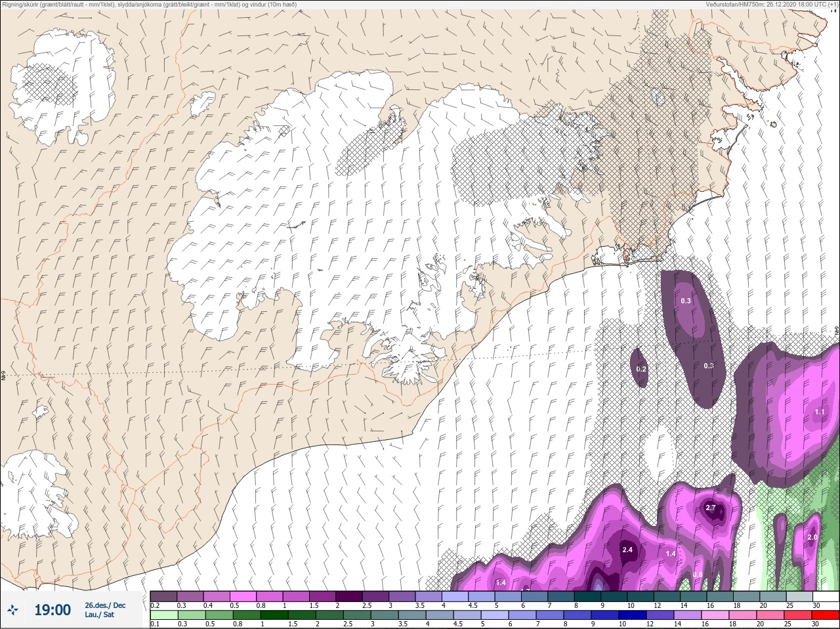Image resolution: width=840 pixels, height=629 pixels.
Task: Click the weekday label Lau./ Sat
Action: click(x=99, y=615)
